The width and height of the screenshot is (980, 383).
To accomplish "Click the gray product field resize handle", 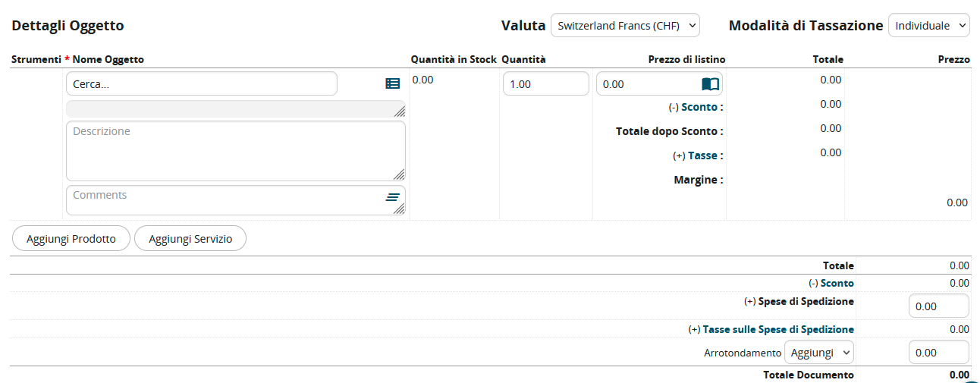I will point(399,111).
